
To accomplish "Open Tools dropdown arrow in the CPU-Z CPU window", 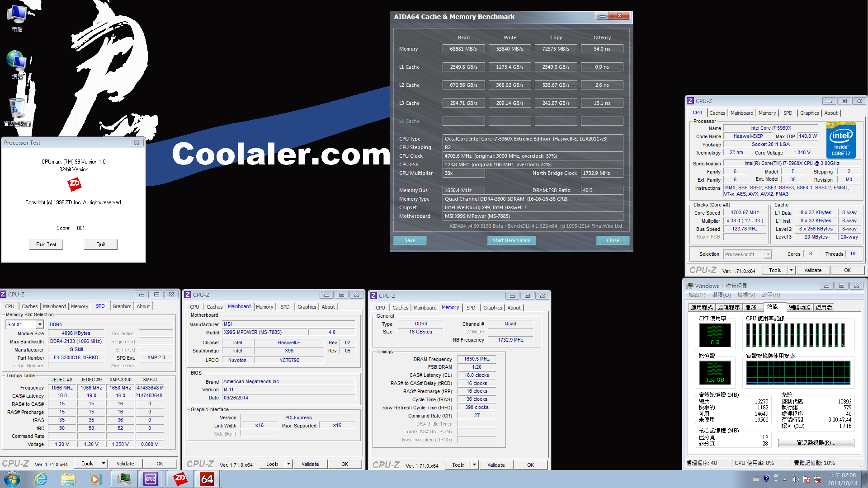I will pyautogui.click(x=791, y=270).
